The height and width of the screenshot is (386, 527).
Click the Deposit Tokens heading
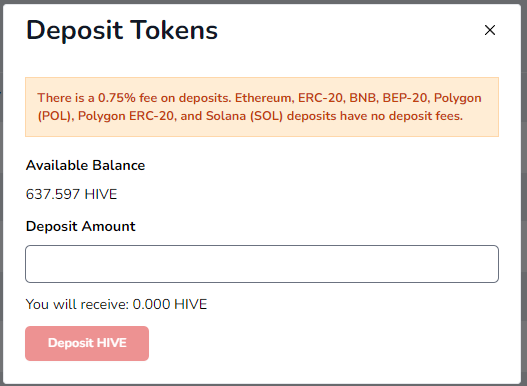122,30
